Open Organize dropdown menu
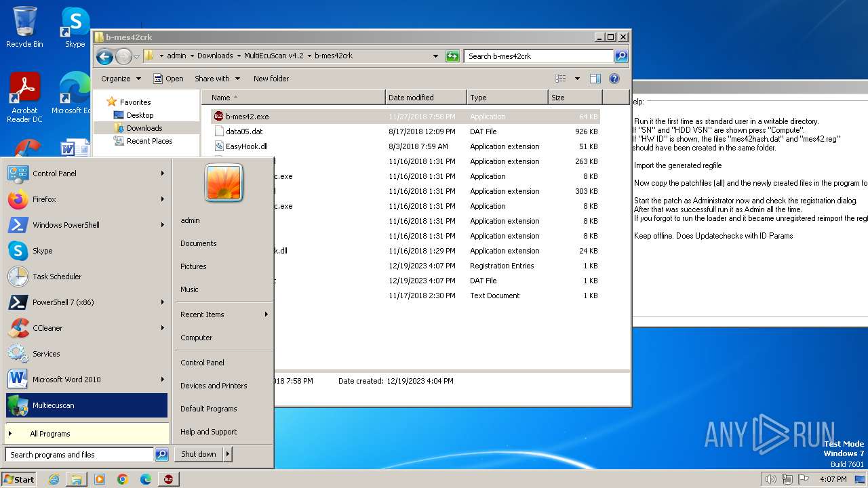Image resolution: width=868 pixels, height=488 pixels. (121, 79)
